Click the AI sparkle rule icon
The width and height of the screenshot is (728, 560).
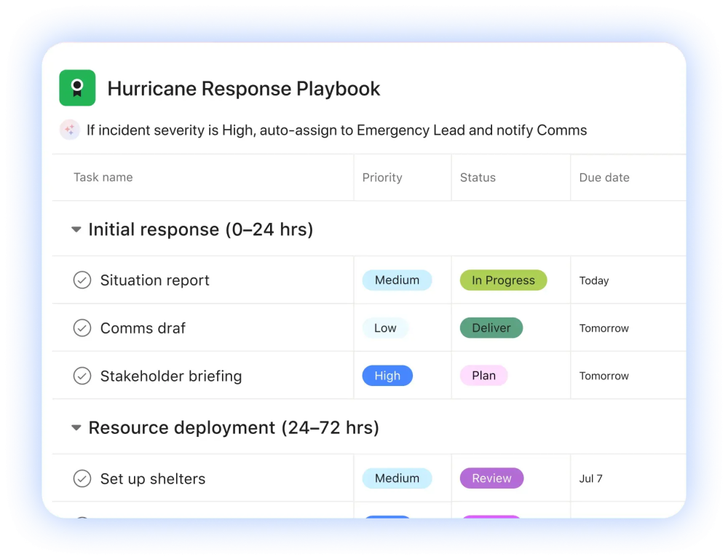(x=70, y=130)
